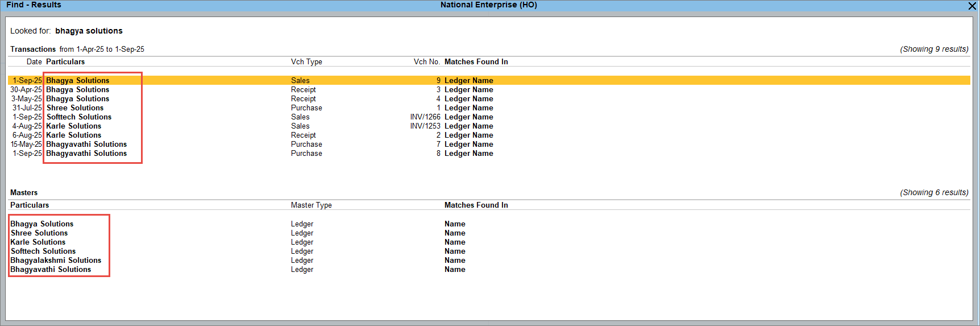980x326 pixels.
Task: Open Bhagya Solutions Receipt dated 3-May-25
Action: pyautogui.click(x=77, y=99)
